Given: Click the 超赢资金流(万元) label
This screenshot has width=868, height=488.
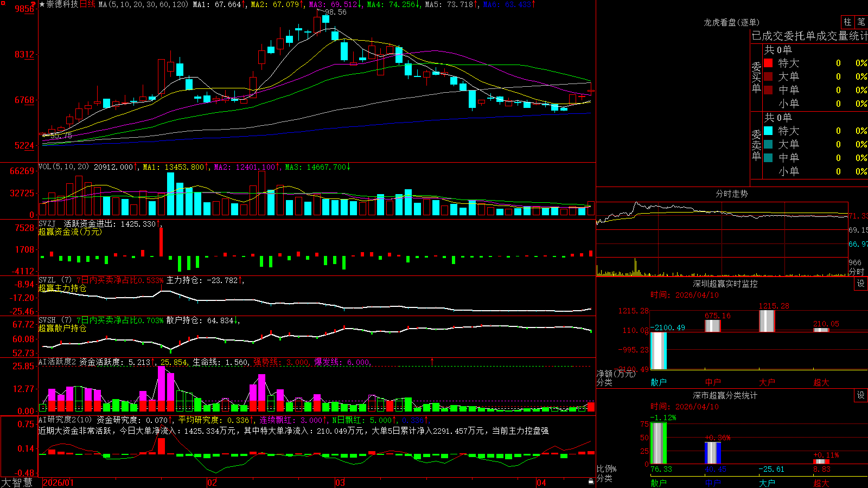Looking at the screenshot, I should click(70, 232).
